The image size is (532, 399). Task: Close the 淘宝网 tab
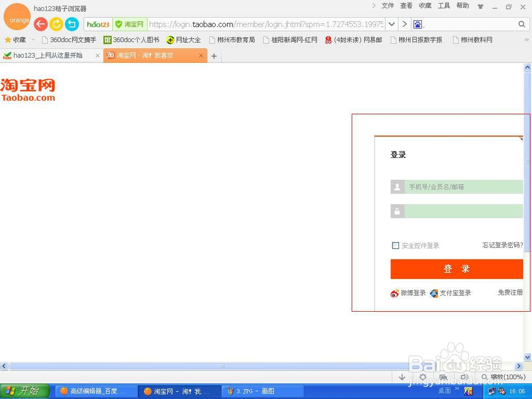pos(201,56)
